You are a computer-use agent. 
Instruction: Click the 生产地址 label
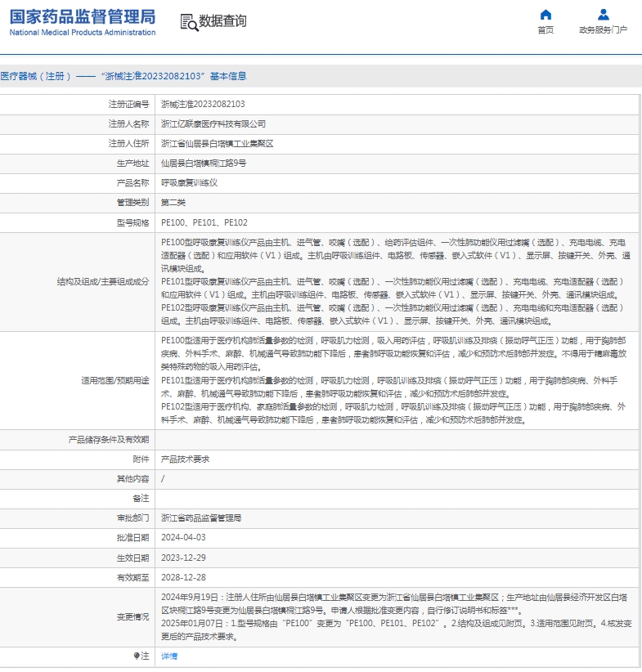pyautogui.click(x=133, y=164)
